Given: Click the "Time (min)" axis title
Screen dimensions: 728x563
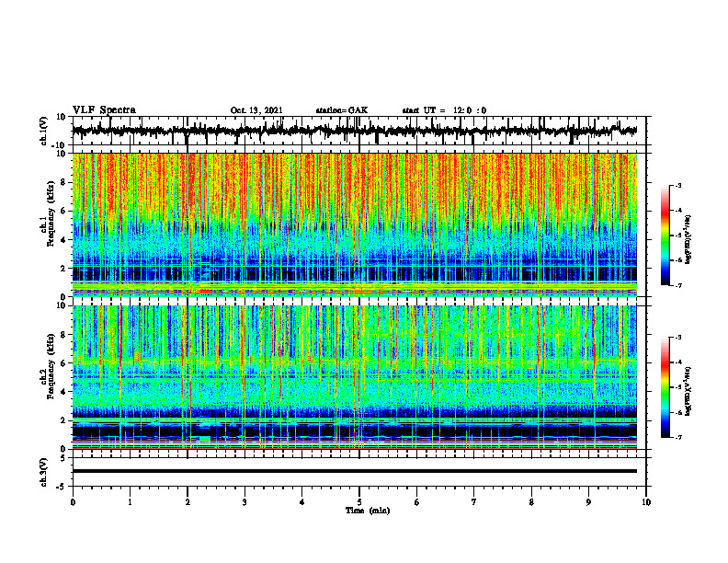Looking at the screenshot, I should click(x=368, y=511).
